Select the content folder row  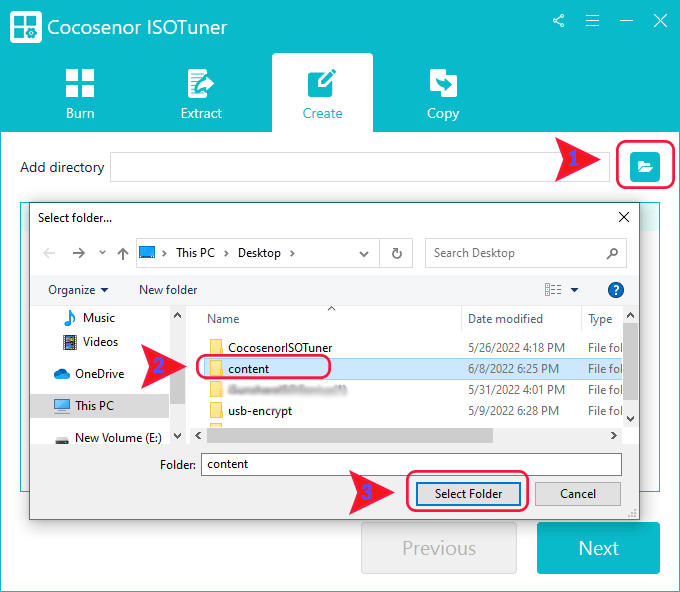click(412, 369)
